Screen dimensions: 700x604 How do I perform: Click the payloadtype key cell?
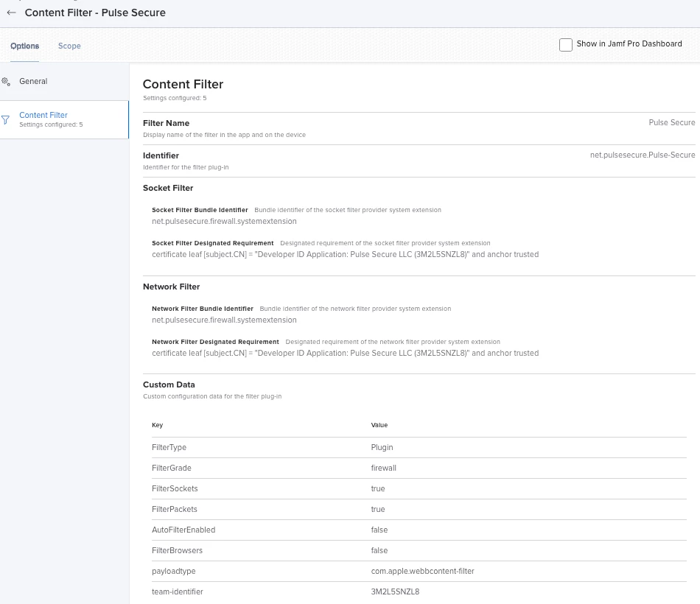(174, 571)
